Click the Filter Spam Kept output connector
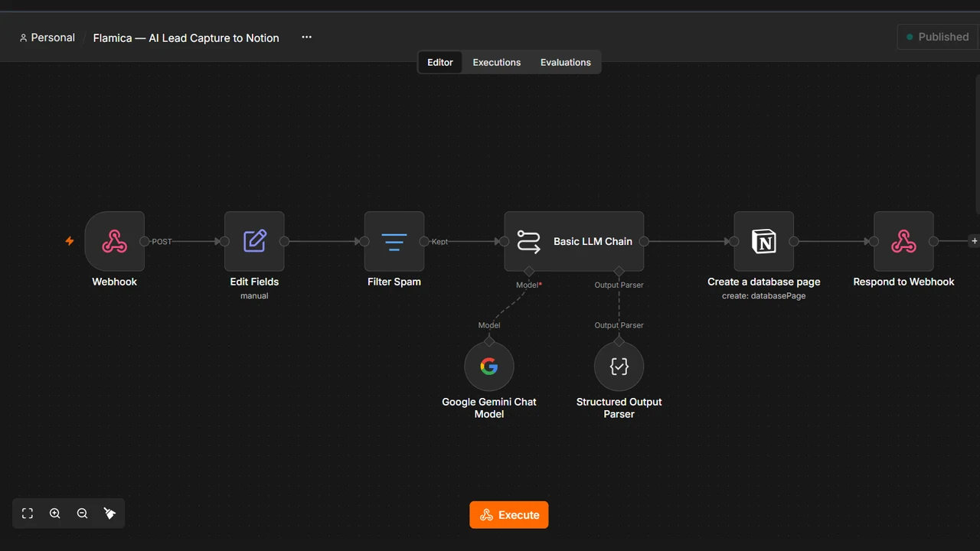The image size is (980, 551). pyautogui.click(x=424, y=241)
